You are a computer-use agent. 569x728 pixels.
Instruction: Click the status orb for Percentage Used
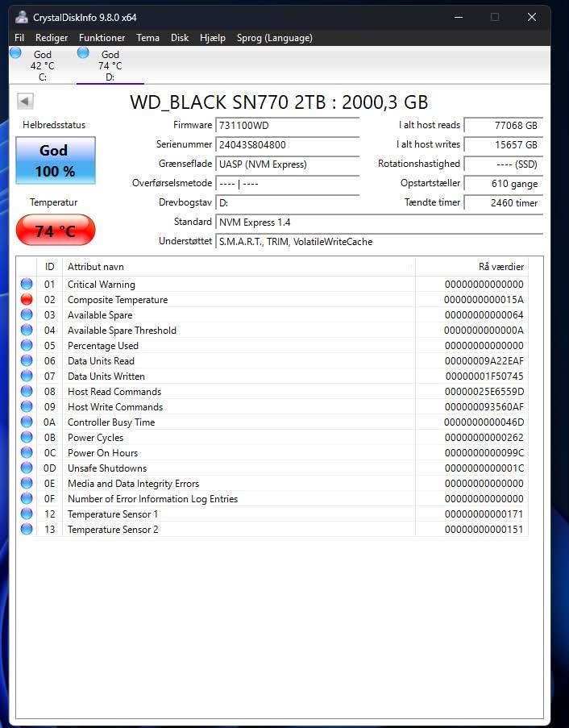tap(27, 345)
